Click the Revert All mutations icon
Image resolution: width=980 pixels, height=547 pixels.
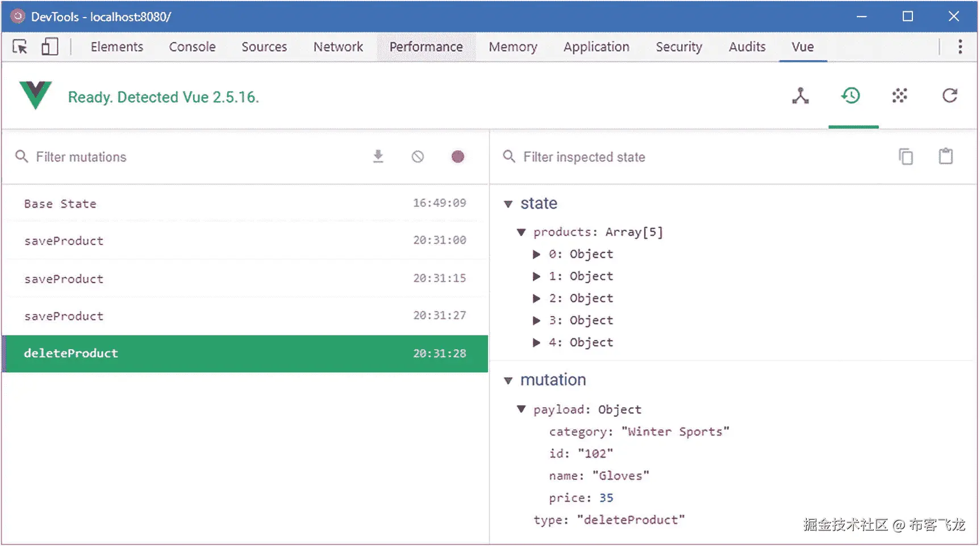click(418, 157)
